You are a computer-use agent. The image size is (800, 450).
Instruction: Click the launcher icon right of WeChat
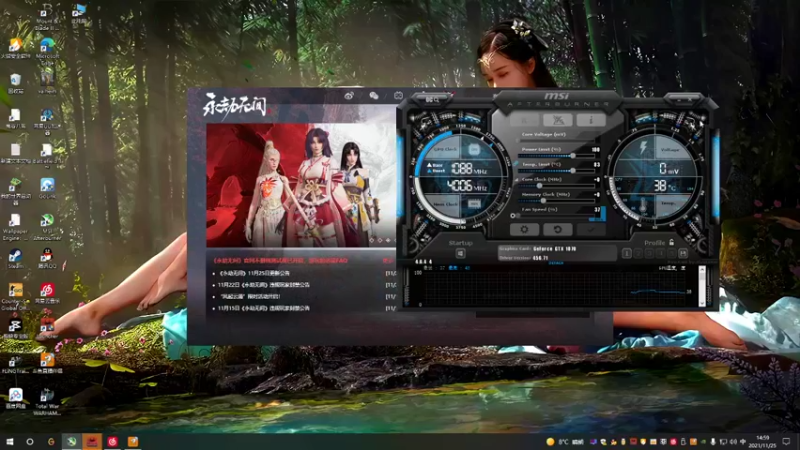click(398, 95)
